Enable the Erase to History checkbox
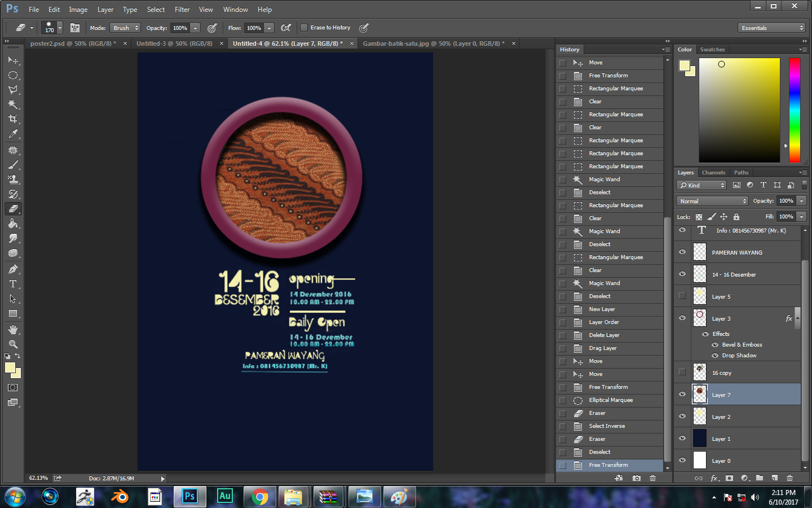Screen dimensions: 812x508 303,27
